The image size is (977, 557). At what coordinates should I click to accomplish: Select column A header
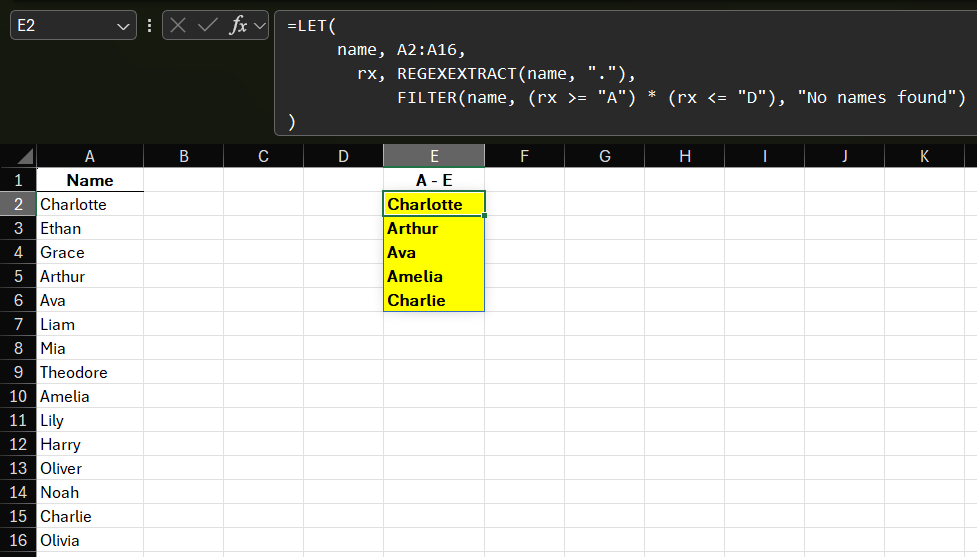pyautogui.click(x=90, y=156)
